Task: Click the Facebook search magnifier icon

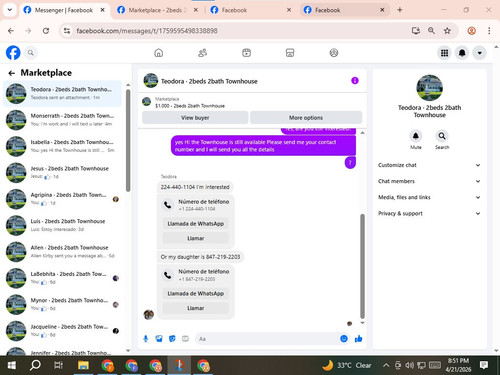Action: point(31,53)
